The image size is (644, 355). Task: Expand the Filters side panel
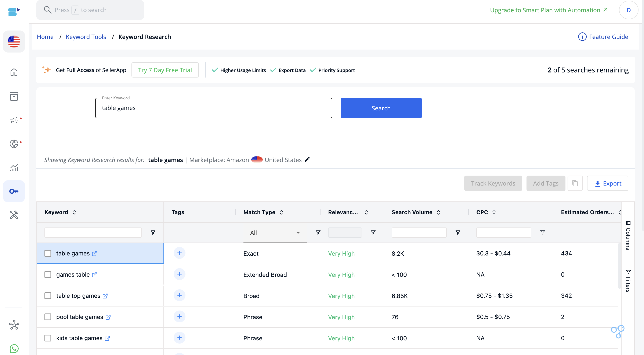pyautogui.click(x=628, y=281)
